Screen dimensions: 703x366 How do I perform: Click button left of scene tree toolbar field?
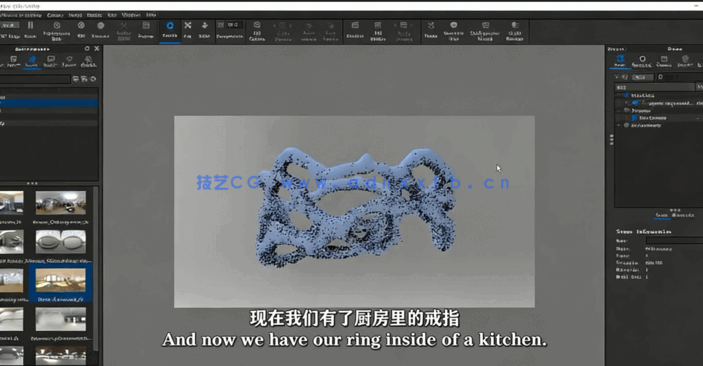point(642,77)
